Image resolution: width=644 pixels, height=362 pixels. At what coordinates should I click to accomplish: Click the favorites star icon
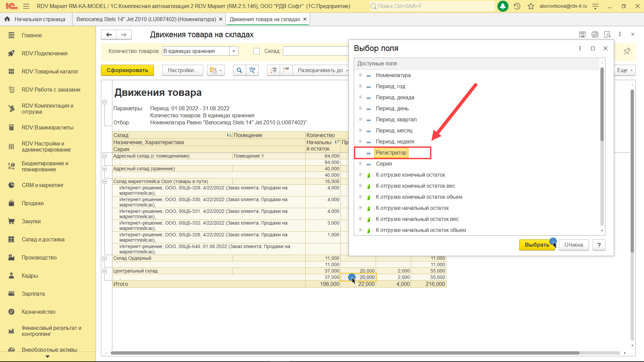tap(531, 6)
